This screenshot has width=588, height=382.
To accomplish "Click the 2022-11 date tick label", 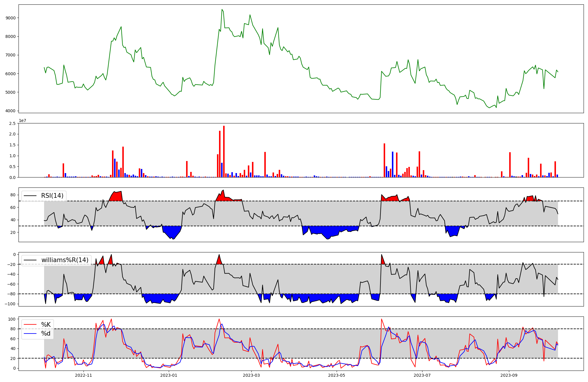I will pyautogui.click(x=84, y=375).
